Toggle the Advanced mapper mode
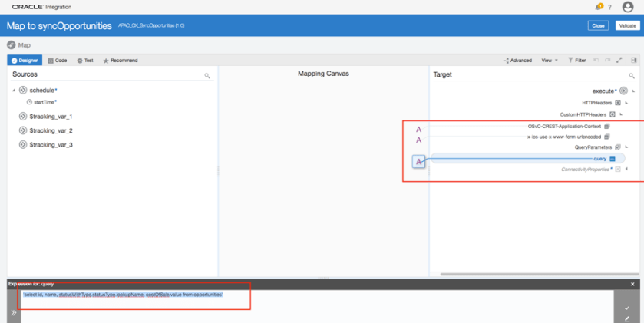Screen dimensions: 644x323 pos(518,60)
